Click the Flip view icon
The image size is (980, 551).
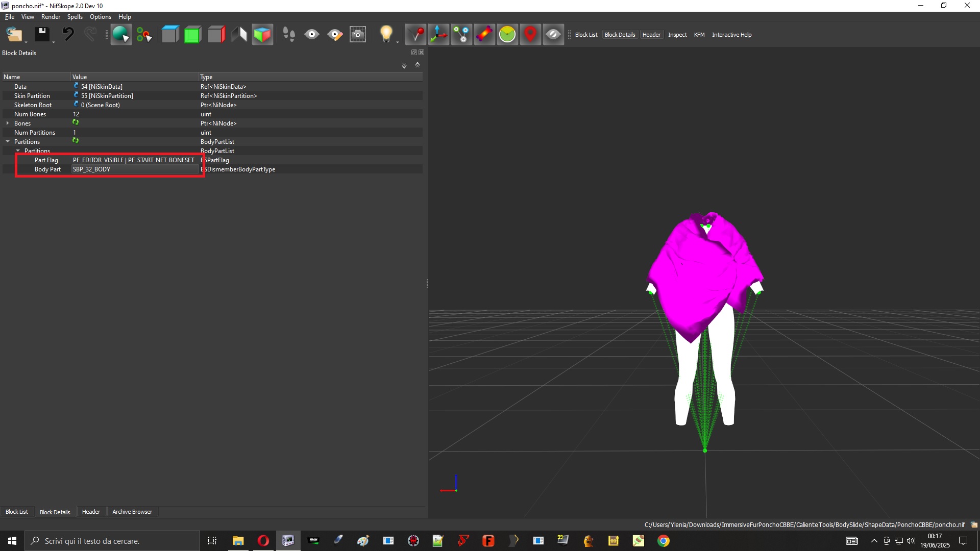point(239,35)
